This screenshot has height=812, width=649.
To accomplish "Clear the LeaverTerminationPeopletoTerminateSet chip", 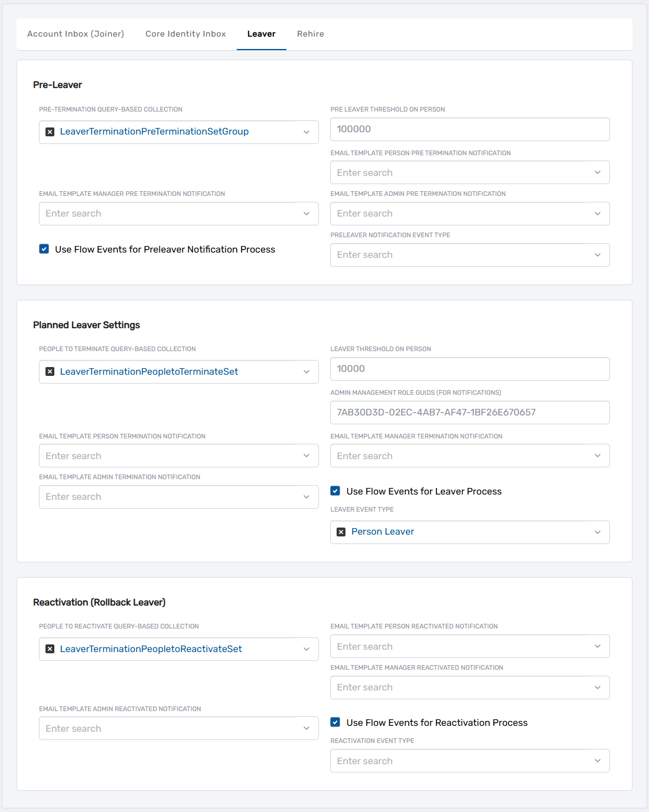I will coord(50,372).
